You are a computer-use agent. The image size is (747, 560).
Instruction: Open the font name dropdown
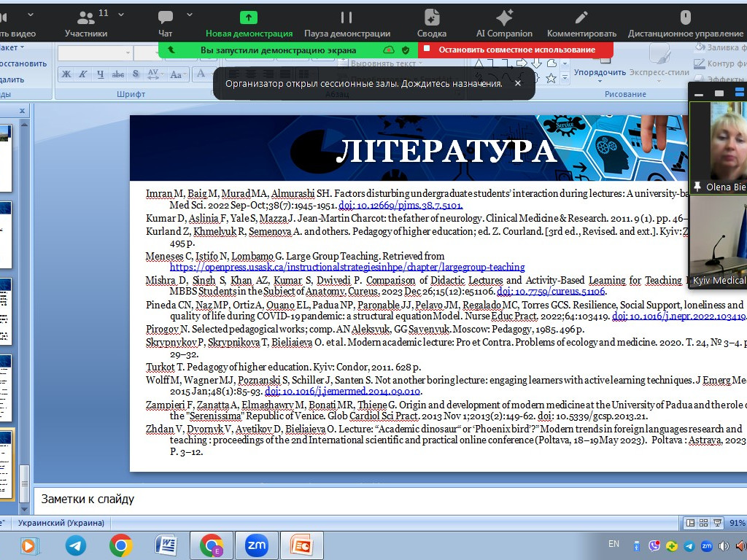coord(128,52)
